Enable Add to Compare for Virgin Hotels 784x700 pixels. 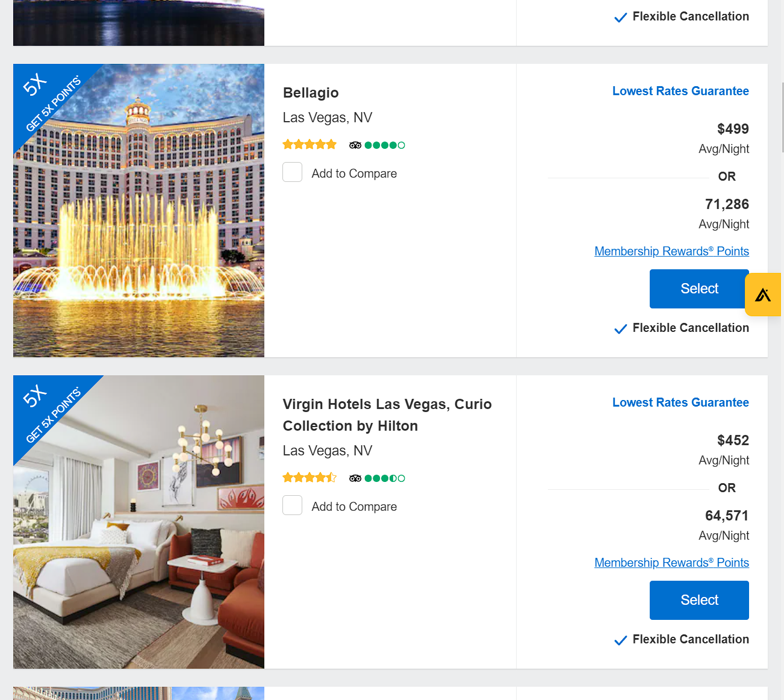292,505
